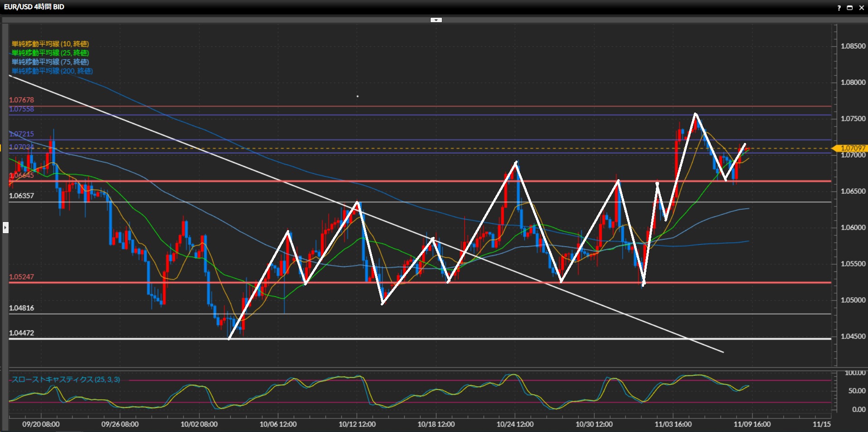This screenshot has width=868, height=432.
Task: Click the 1.08500 price axis label
Action: pos(853,46)
